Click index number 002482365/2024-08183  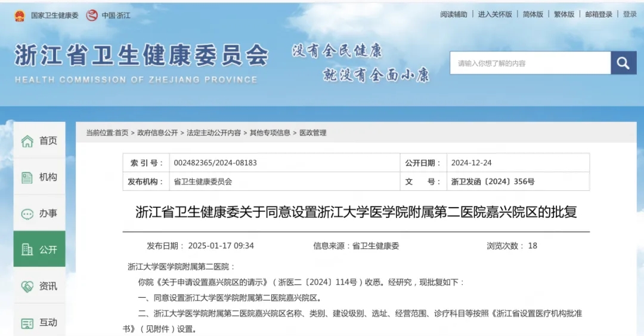coord(215,163)
